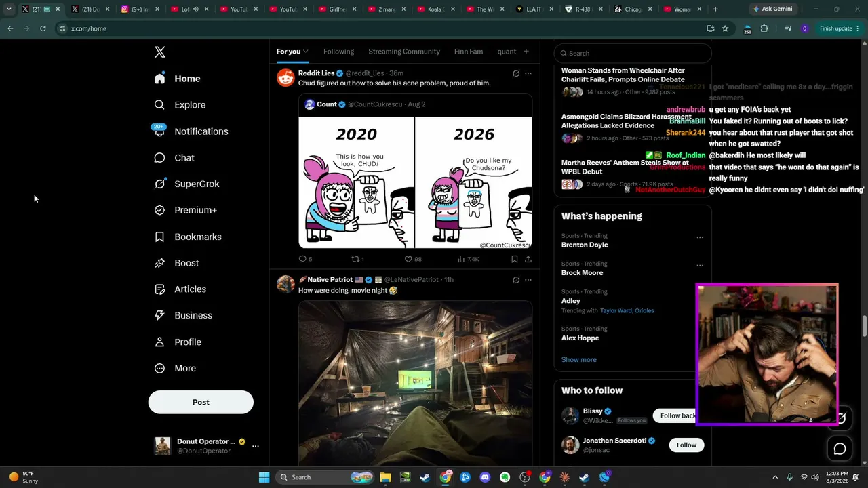Reply to the Reddit Lies post
The image size is (868, 488).
305,259
